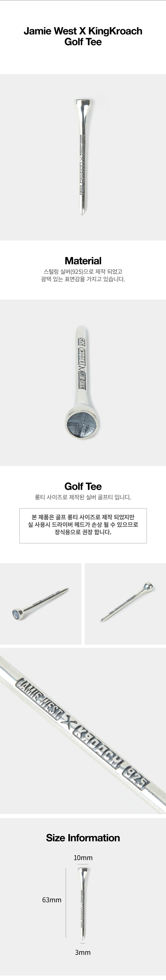
Task: Click the text line beginning 광택 있는
Action: point(83,279)
